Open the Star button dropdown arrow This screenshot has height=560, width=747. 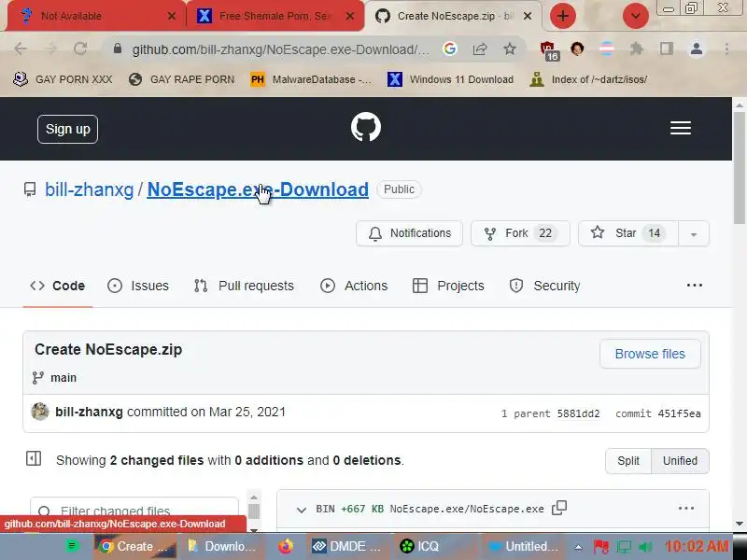[694, 233]
